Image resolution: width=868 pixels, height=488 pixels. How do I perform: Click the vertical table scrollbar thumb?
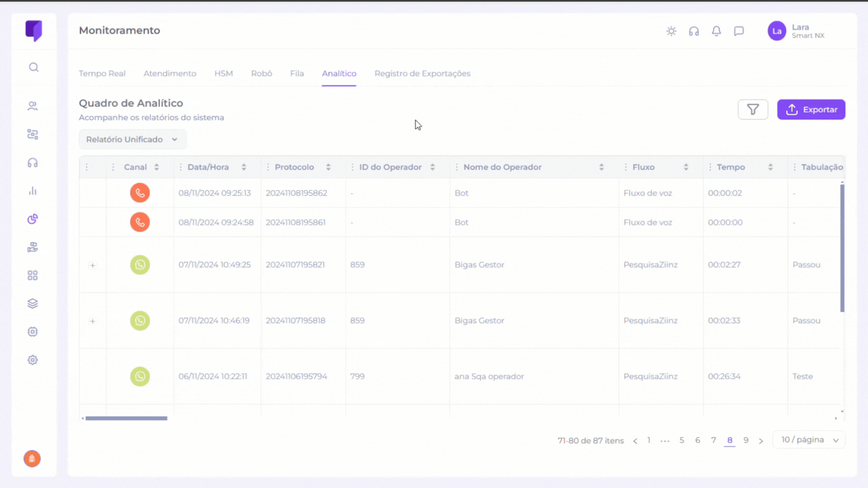(x=842, y=248)
